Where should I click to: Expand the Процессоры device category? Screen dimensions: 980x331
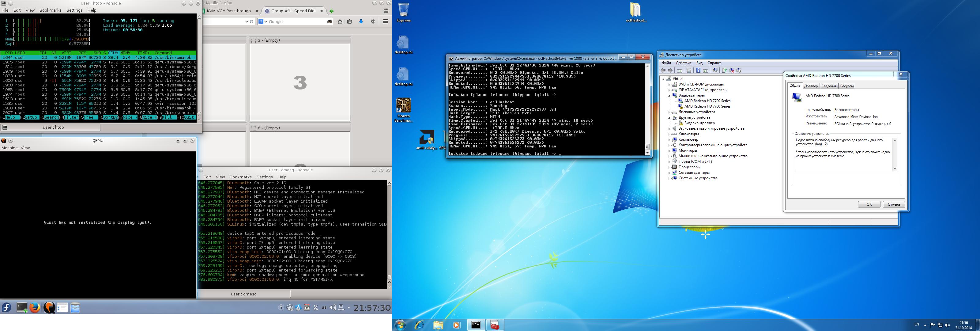[669, 167]
